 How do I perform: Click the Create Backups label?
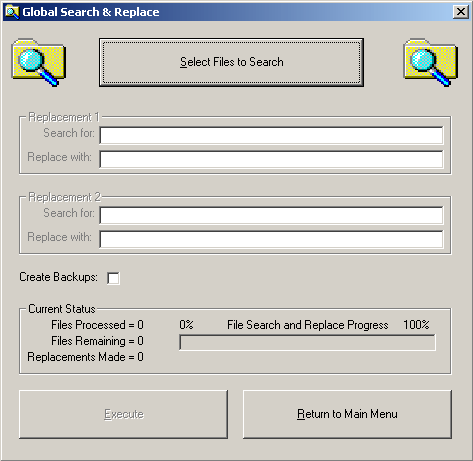point(58,277)
